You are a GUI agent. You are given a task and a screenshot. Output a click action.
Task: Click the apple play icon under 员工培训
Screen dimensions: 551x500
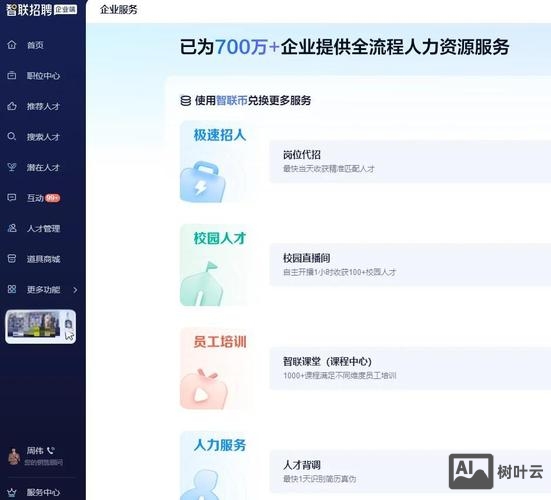click(203, 389)
